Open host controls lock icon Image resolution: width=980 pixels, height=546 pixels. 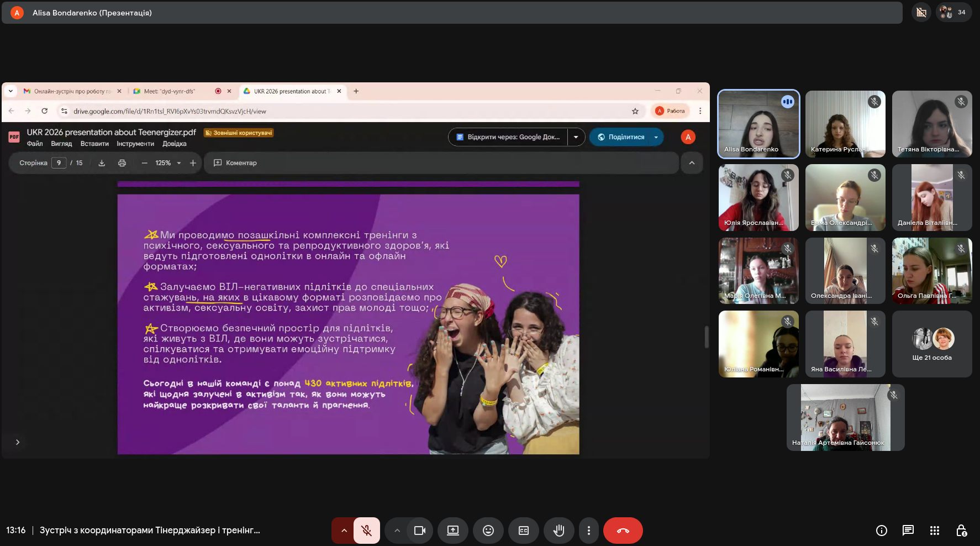coord(961,531)
